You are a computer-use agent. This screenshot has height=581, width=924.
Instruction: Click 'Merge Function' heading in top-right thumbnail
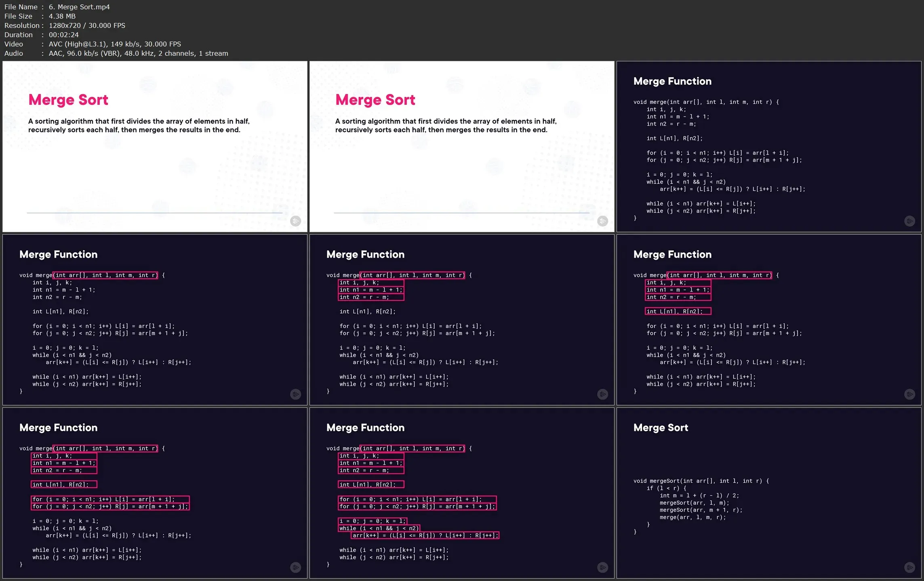point(672,81)
